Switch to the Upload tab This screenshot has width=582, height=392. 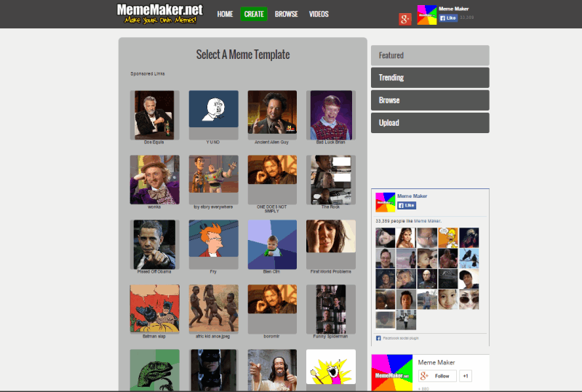(x=430, y=123)
